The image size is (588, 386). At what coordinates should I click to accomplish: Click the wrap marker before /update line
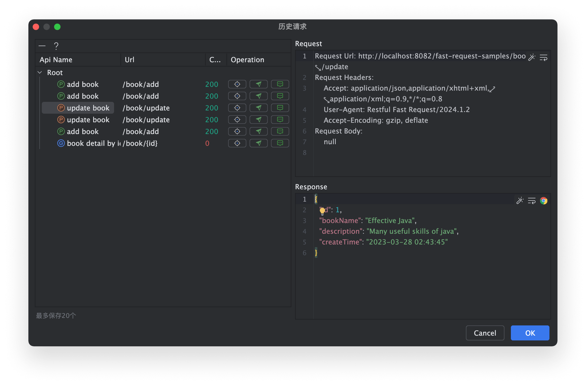coord(318,67)
